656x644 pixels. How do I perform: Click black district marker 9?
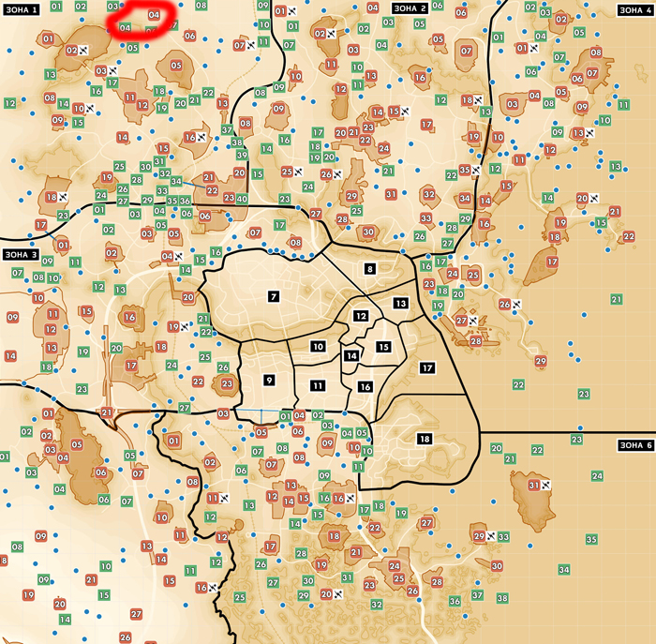coord(269,380)
